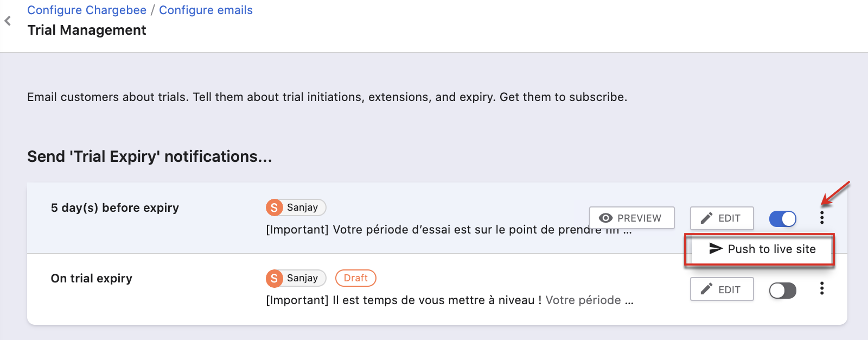Click the pencil icon on the On trial expiry EDIT button
Screen dimensions: 868x340
pyautogui.click(x=706, y=289)
